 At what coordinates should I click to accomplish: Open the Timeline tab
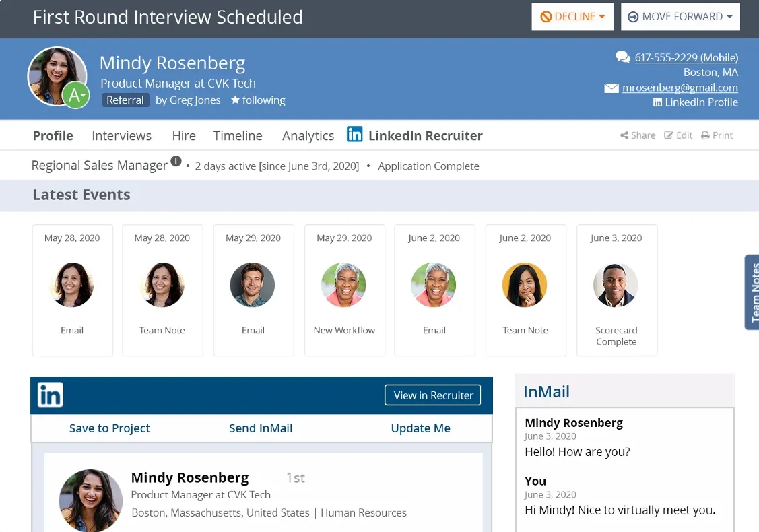point(238,135)
